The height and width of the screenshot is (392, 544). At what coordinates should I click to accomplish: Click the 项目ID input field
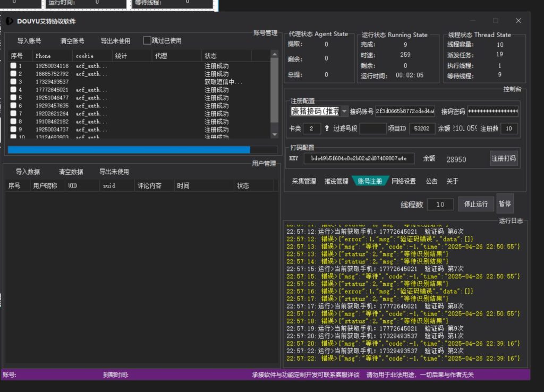click(x=422, y=129)
